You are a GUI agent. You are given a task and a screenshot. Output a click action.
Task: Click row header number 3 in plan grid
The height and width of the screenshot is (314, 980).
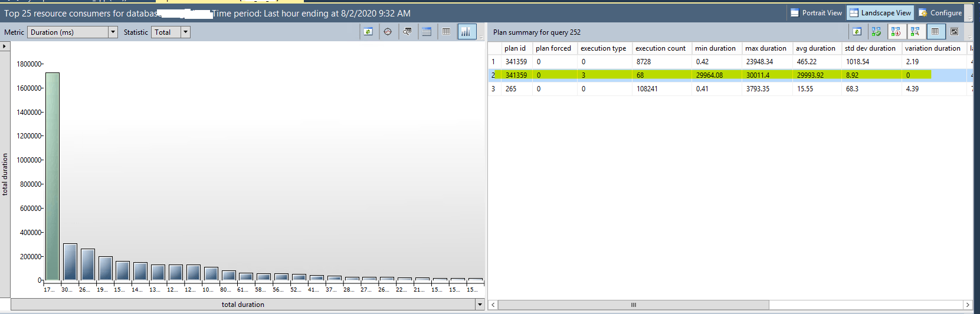tap(494, 89)
